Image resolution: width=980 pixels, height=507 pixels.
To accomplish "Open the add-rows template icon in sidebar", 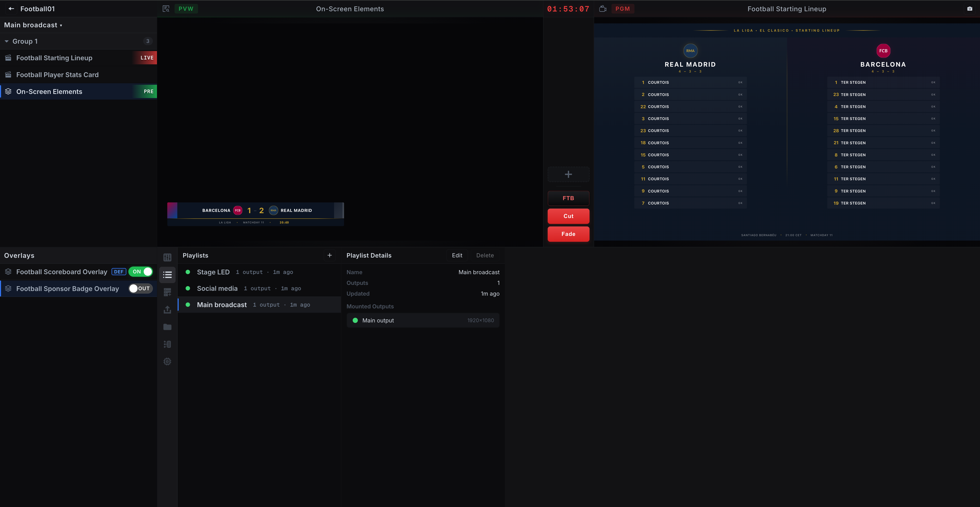I will pyautogui.click(x=167, y=292).
